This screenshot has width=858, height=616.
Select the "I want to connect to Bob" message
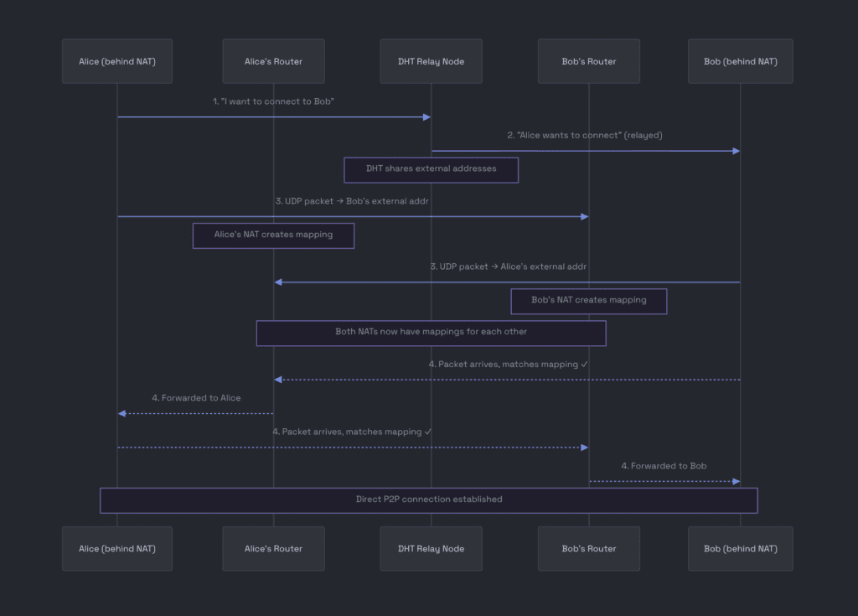tap(274, 101)
